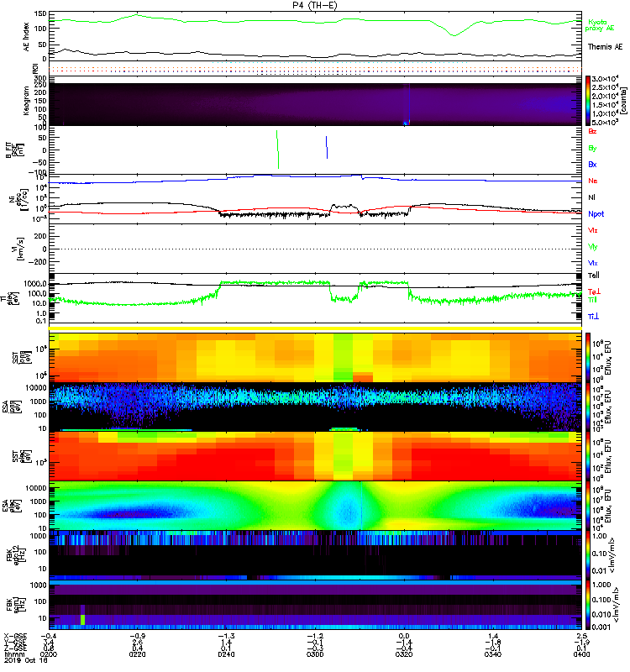The height and width of the screenshot is (672, 630).
Task: Click the dip in the Kyoto proxy AE curve
Action: 454,34
